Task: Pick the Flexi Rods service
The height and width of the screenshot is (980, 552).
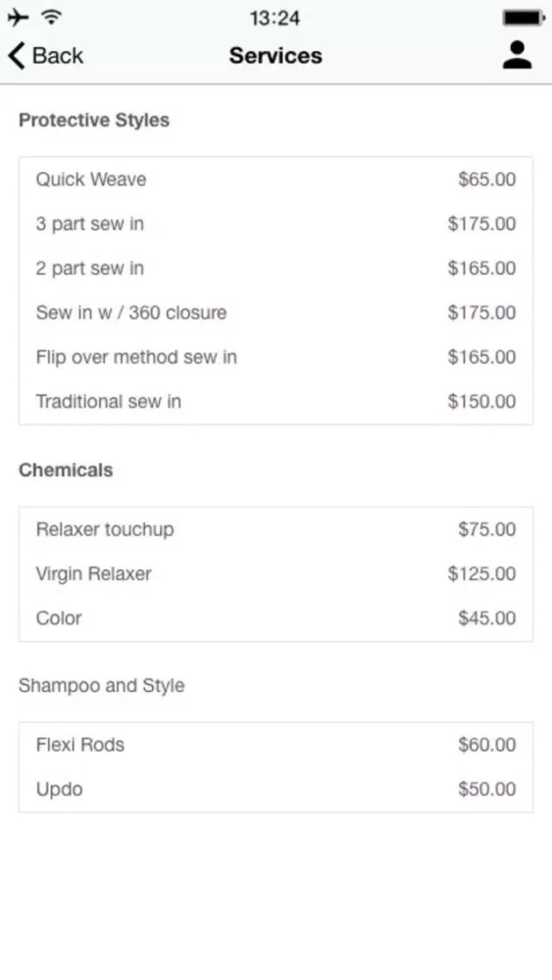Action: coord(276,745)
